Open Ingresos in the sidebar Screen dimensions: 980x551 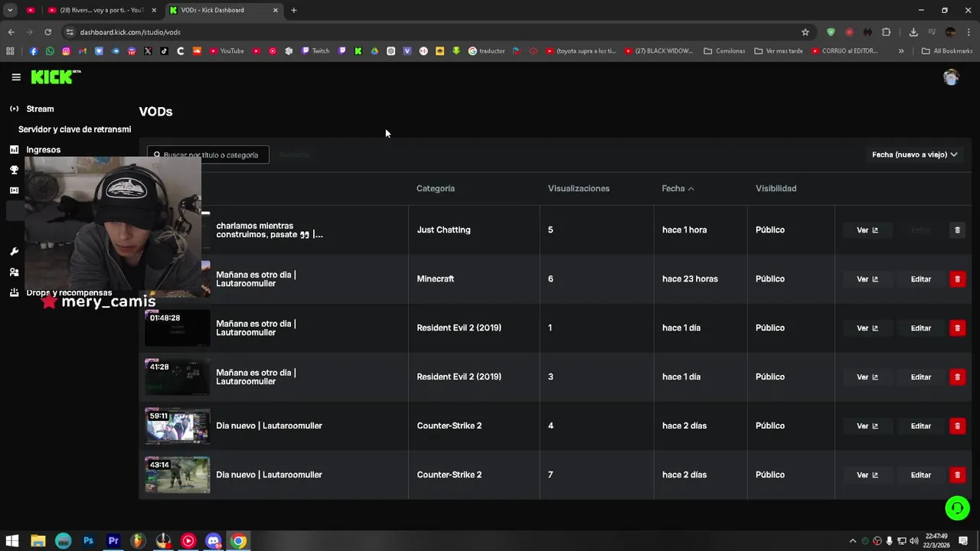(x=43, y=150)
